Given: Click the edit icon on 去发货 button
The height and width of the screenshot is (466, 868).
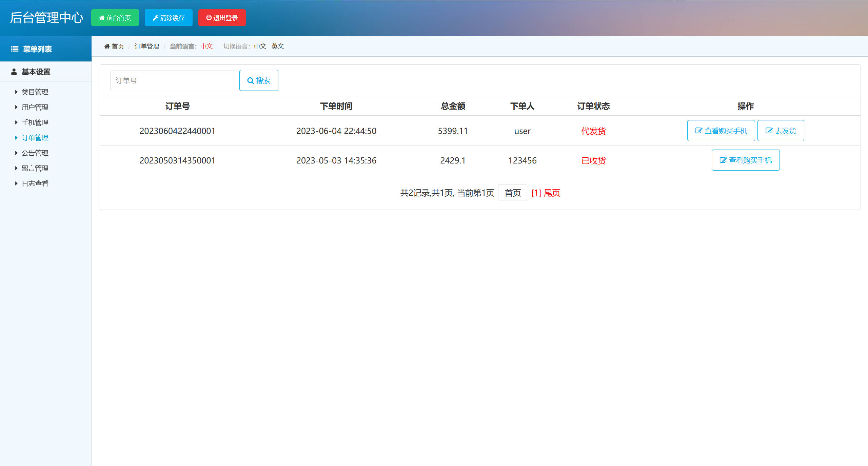Looking at the screenshot, I should [769, 130].
